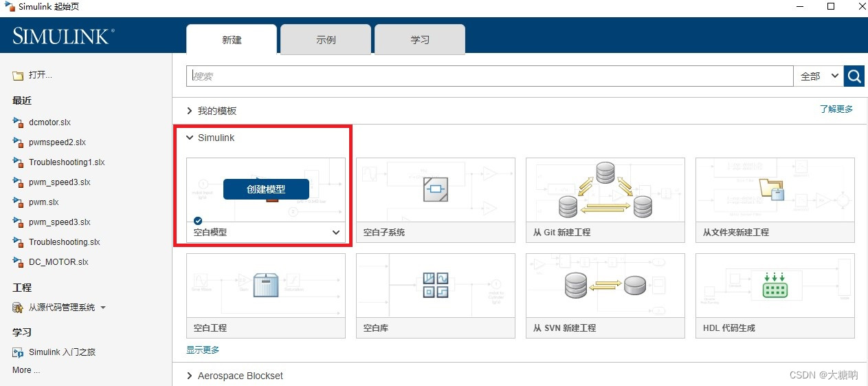Image resolution: width=868 pixels, height=386 pixels.
Task: Open recent file pwmspeed2.slx
Action: point(57,142)
